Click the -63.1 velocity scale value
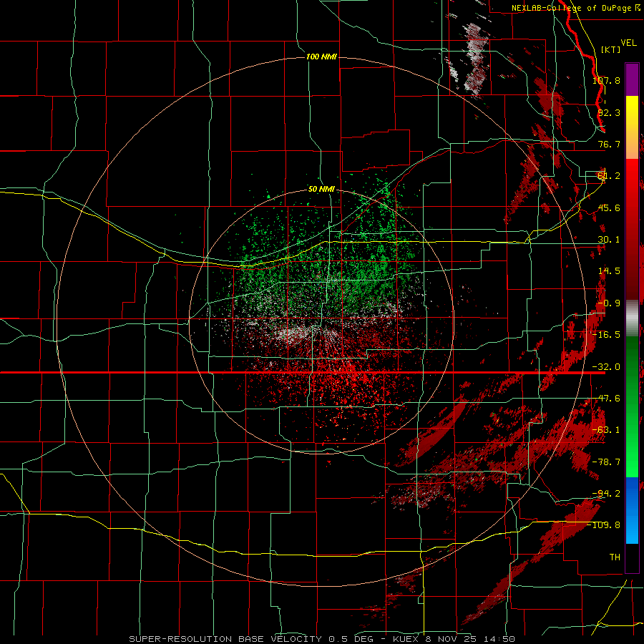This screenshot has width=644, height=644. click(x=606, y=430)
